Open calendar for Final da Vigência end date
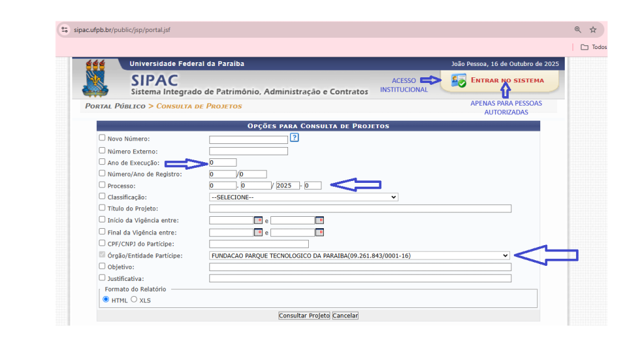 319,233
